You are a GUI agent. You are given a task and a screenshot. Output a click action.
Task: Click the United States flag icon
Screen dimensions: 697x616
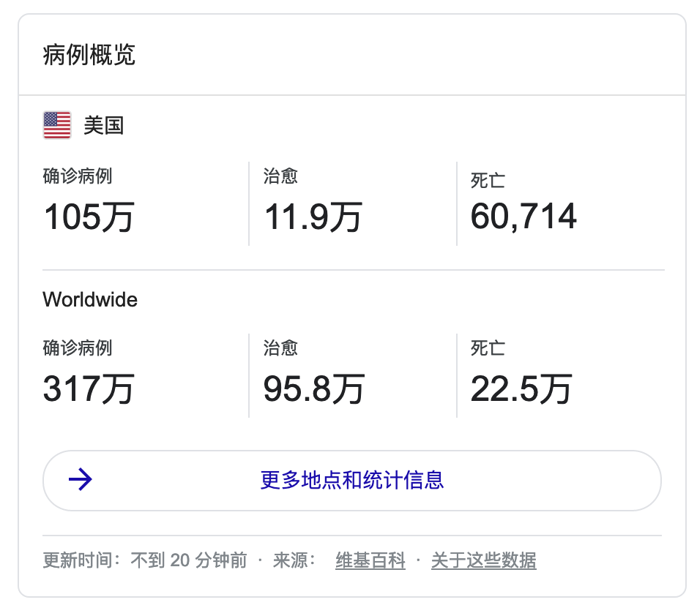57,125
